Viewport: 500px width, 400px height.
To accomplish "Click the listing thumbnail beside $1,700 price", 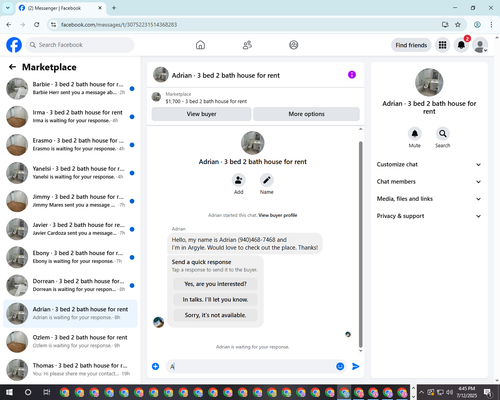I will 156,97.
